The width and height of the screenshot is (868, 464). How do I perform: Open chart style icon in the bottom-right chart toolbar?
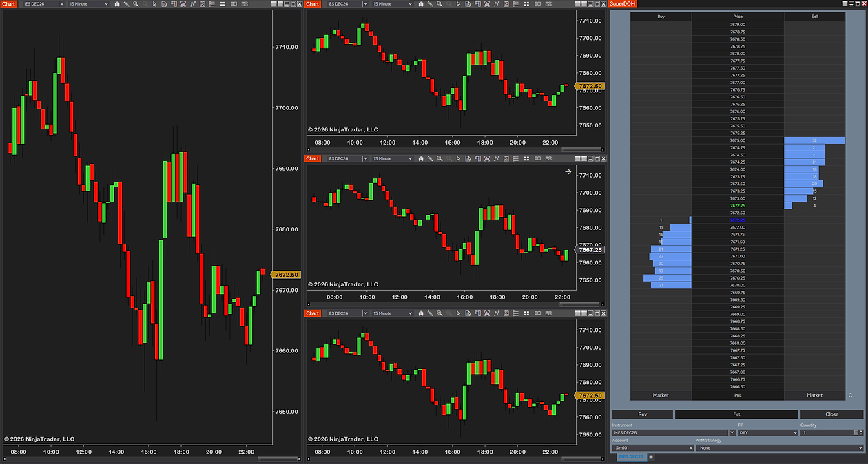click(420, 313)
